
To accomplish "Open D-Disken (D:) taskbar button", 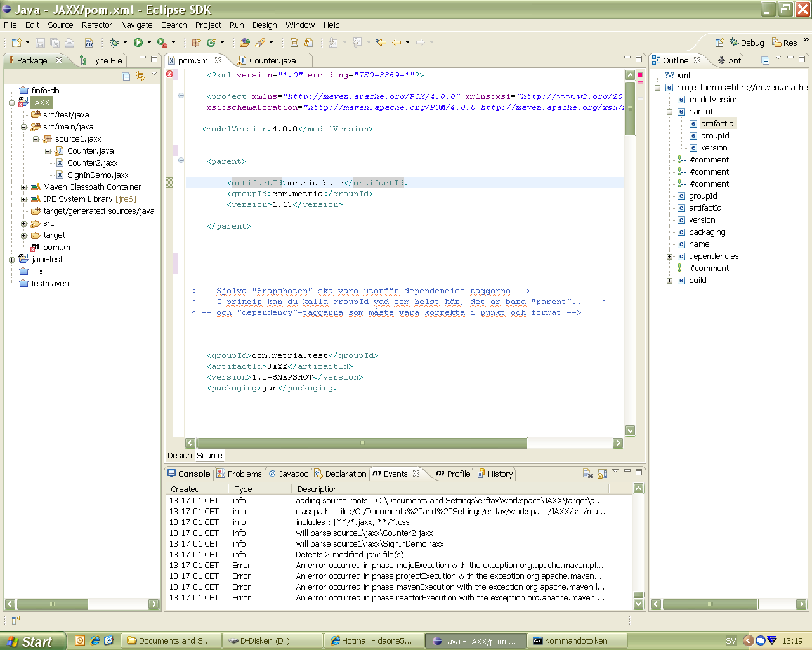I will (272, 641).
